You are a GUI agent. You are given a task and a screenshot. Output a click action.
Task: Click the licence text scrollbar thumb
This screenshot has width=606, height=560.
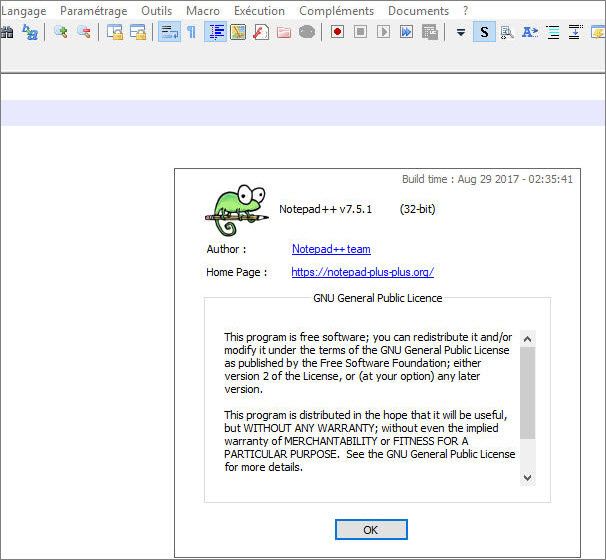pos(528,393)
